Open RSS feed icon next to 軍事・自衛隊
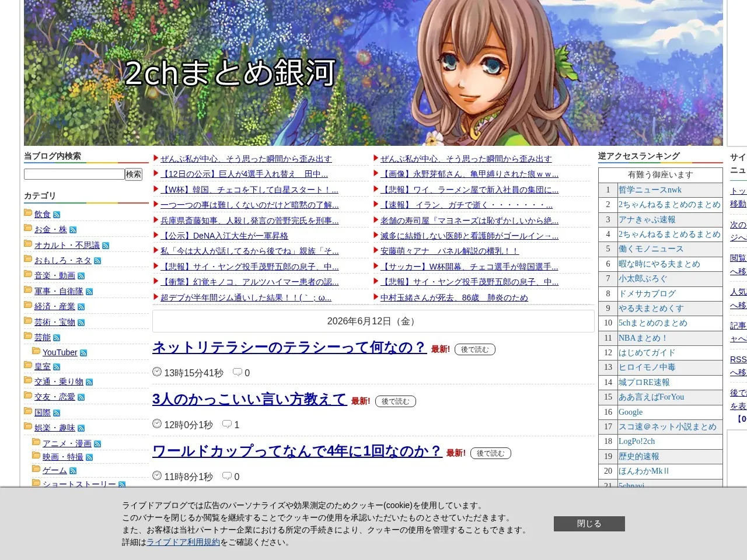747x560 pixels. click(89, 292)
